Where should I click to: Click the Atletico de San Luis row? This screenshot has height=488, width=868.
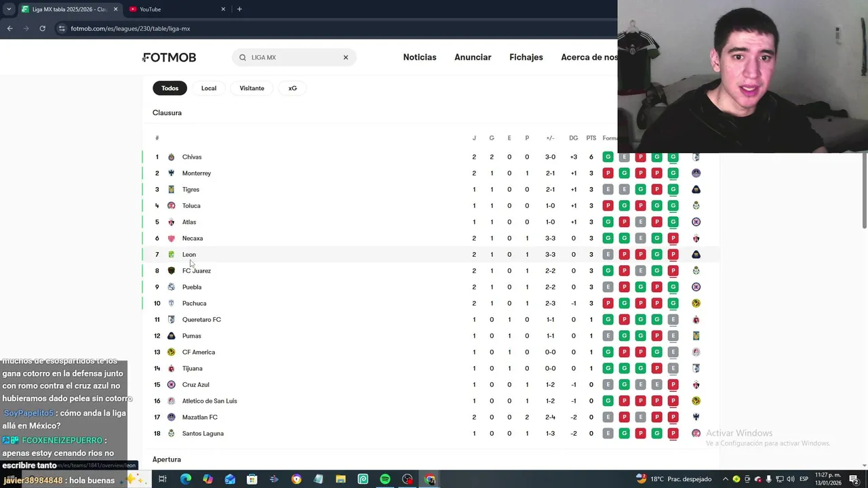point(431,401)
